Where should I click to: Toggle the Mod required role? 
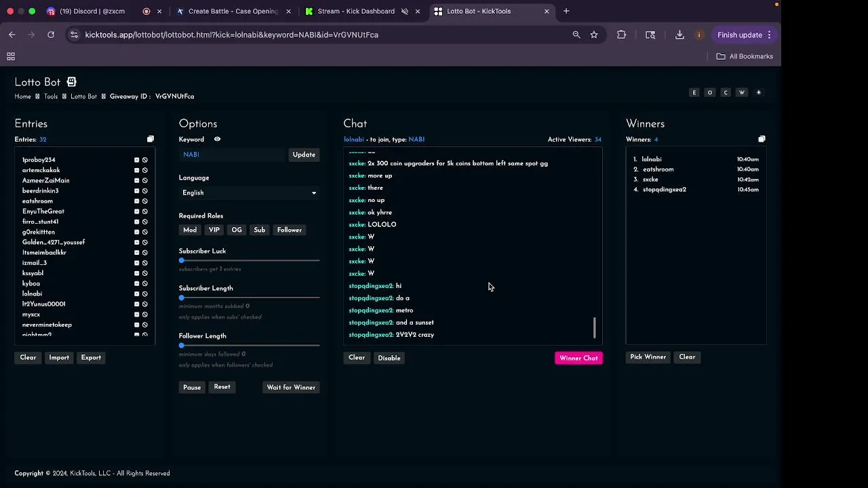190,230
